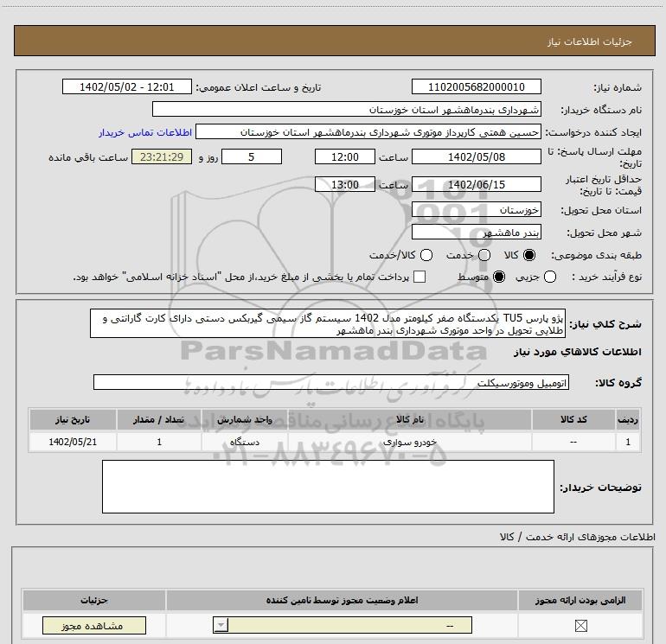
Task: Select the کالا radio button
Action: (x=529, y=255)
